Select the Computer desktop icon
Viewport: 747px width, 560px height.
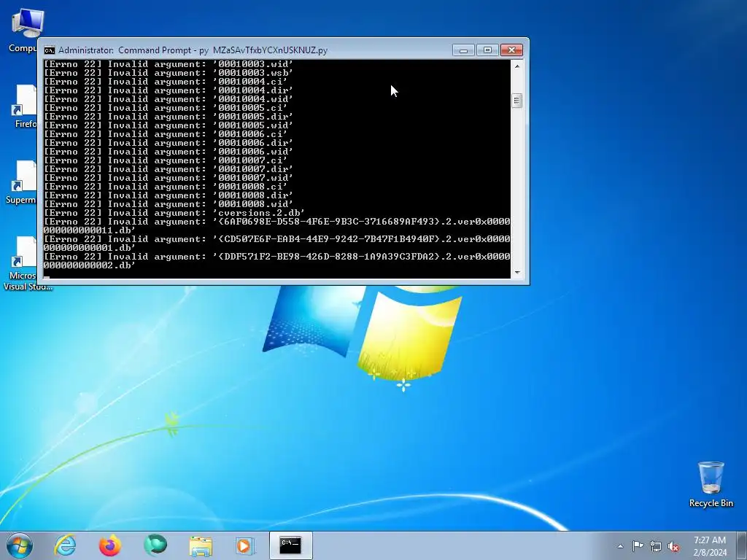23,31
